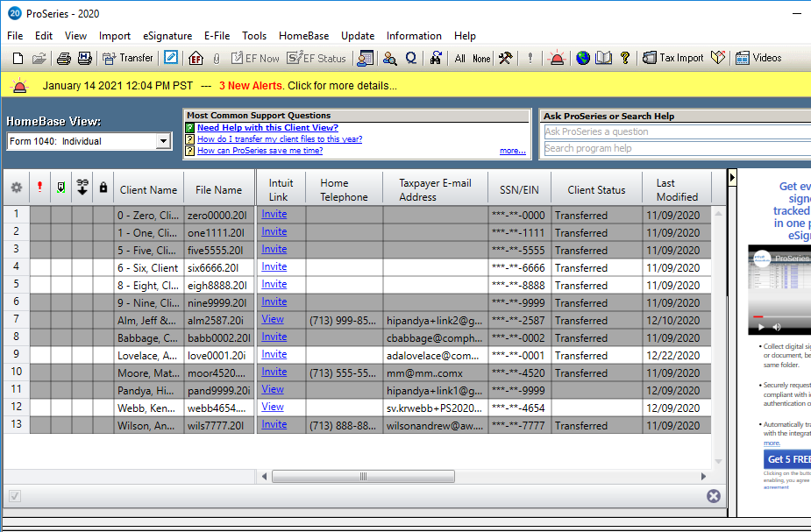Image resolution: width=811 pixels, height=532 pixels.
Task: Open the E-File menu
Action: click(217, 36)
